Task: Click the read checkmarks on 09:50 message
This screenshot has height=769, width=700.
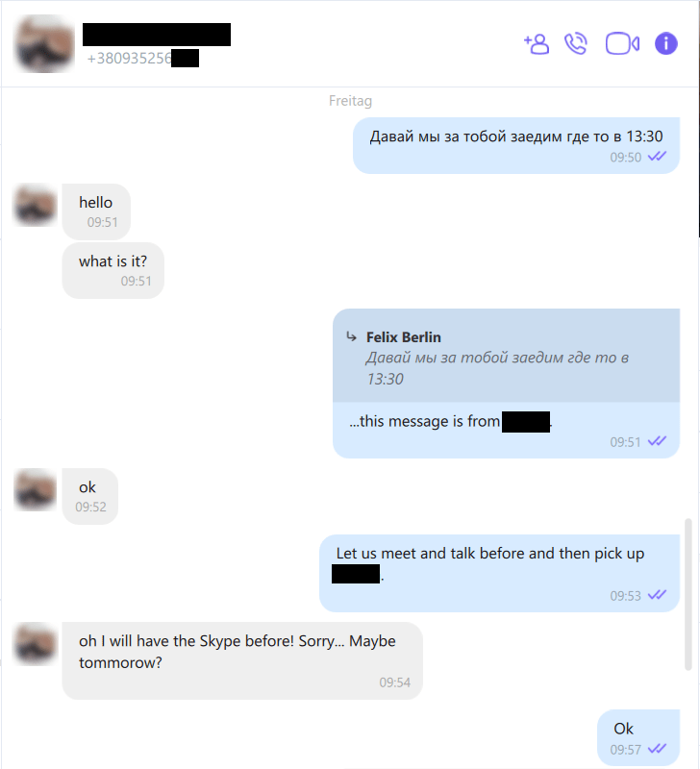Action: pyautogui.click(x=658, y=157)
